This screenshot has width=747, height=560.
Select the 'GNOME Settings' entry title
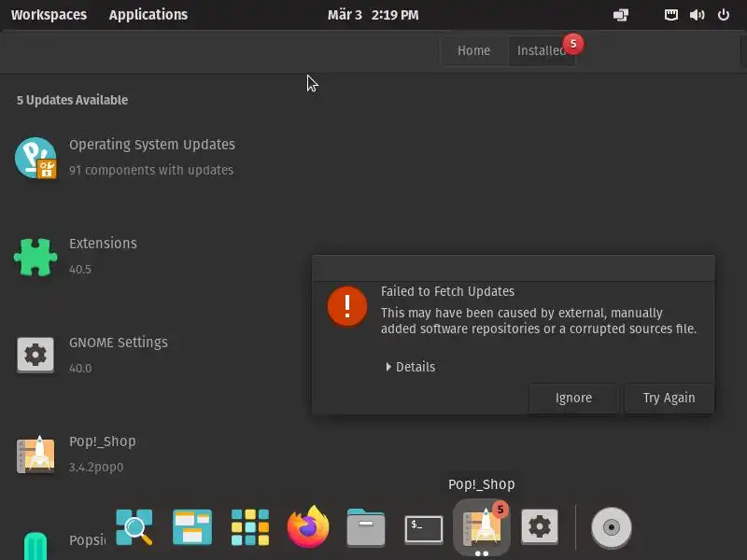coord(119,343)
